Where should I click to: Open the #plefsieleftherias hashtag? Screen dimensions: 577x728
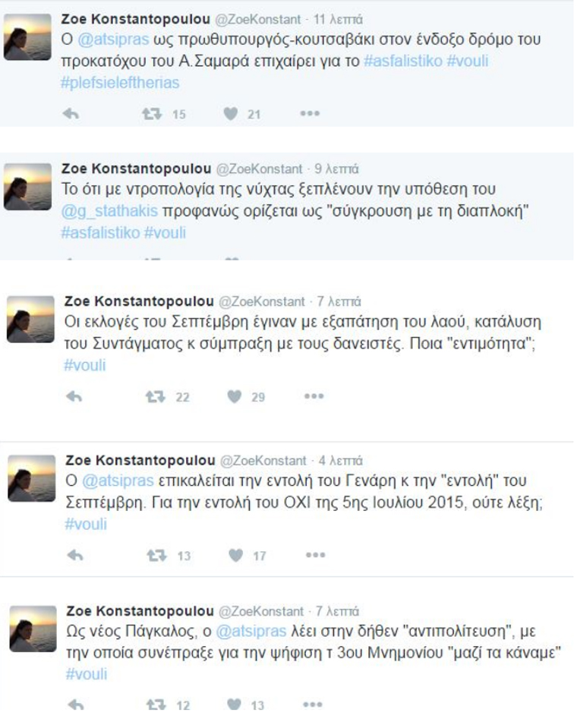[x=120, y=83]
